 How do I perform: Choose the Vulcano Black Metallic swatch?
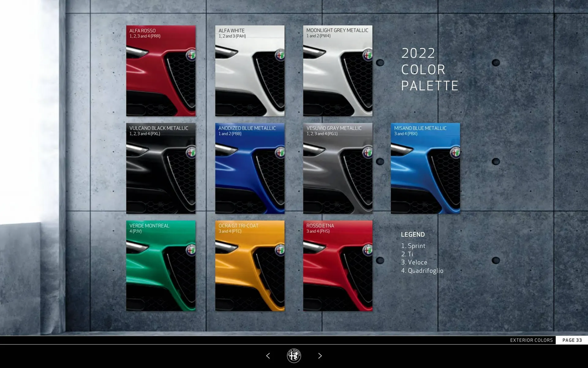[x=161, y=168]
